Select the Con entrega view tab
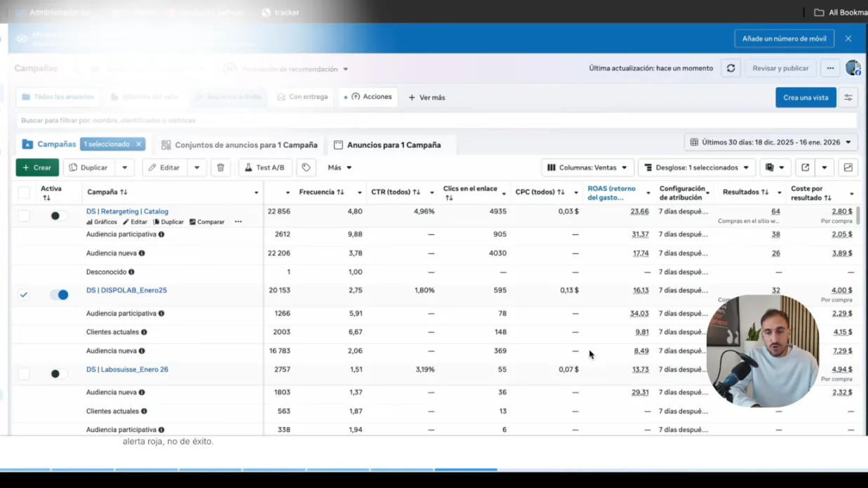 (302, 97)
